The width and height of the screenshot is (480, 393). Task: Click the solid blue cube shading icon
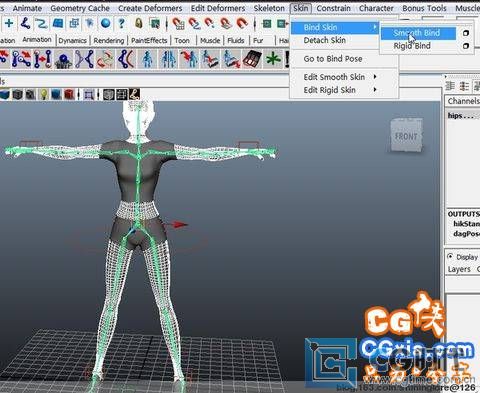pyautogui.click(x=56, y=94)
